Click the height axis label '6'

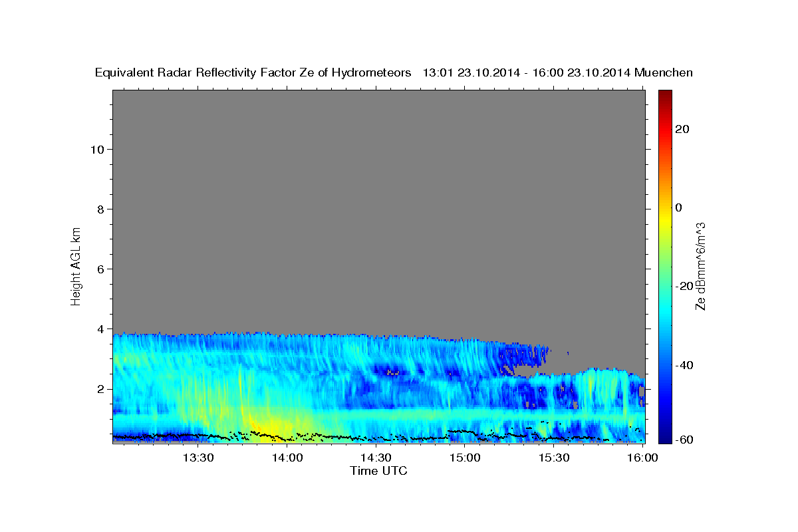[100, 269]
